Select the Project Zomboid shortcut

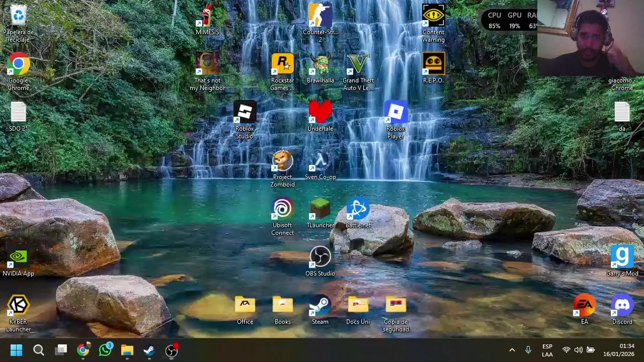click(283, 168)
